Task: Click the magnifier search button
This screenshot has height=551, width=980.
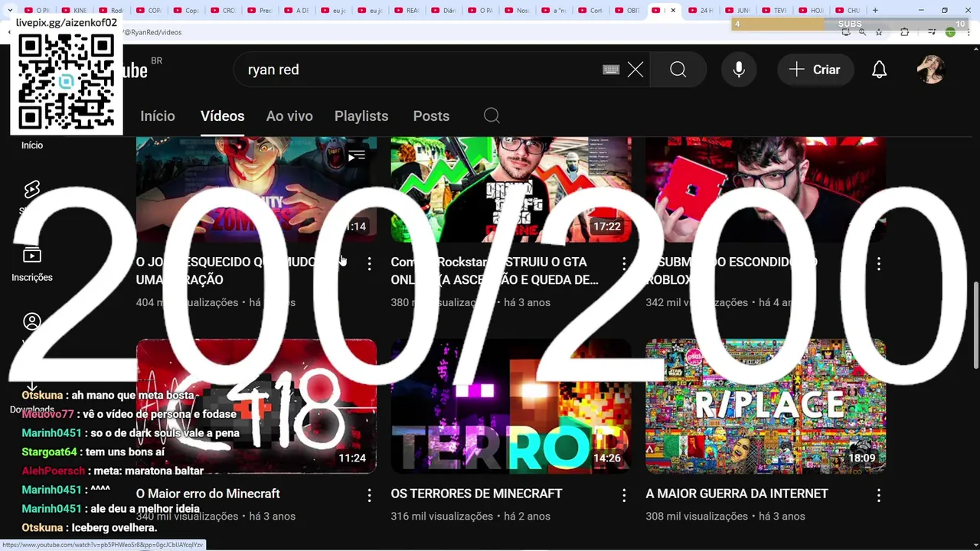Action: click(678, 70)
